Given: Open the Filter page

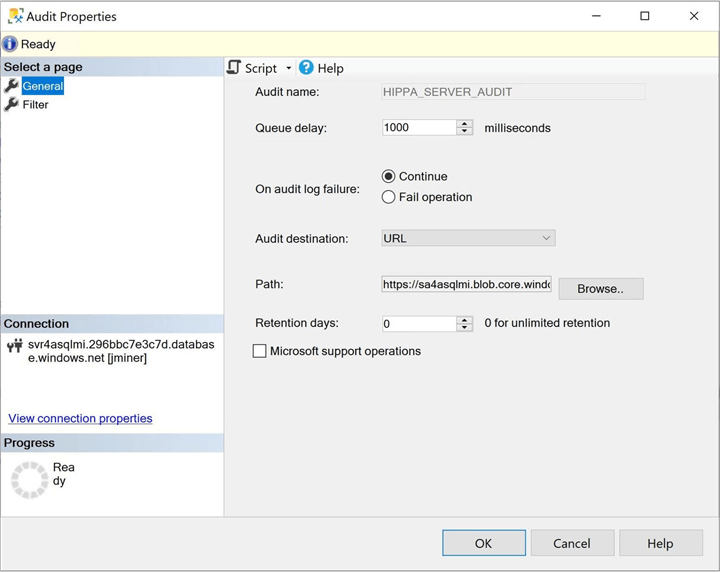Looking at the screenshot, I should (x=35, y=104).
